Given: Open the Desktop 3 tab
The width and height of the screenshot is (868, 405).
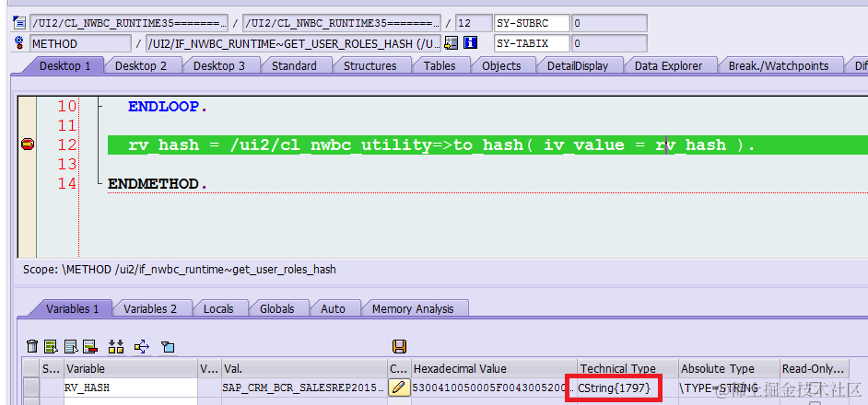Looking at the screenshot, I should pos(218,66).
